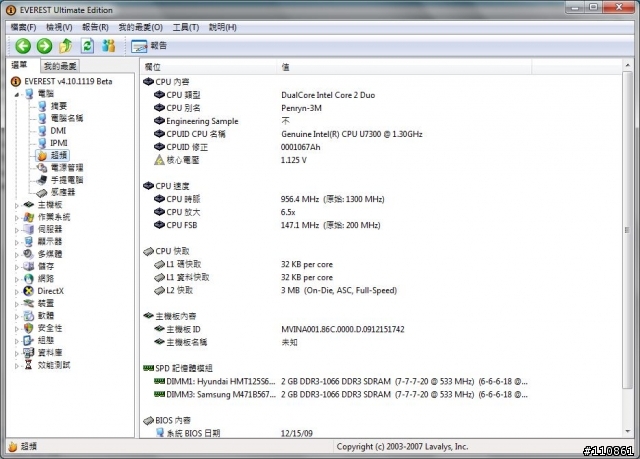Open the 檔案(F) menu

click(x=23, y=27)
